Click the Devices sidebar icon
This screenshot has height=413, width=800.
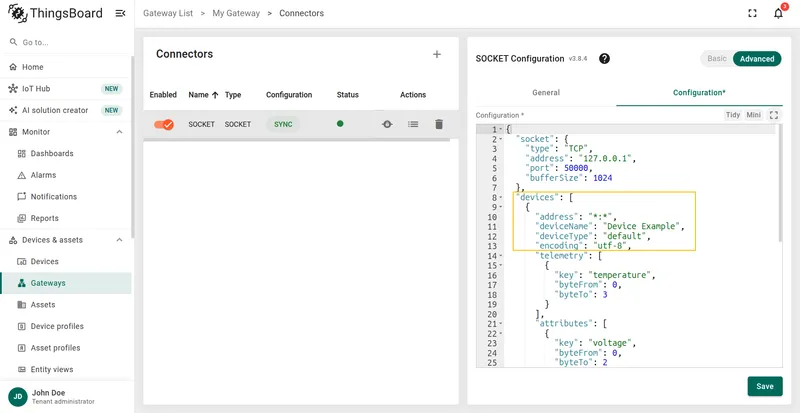[21, 261]
